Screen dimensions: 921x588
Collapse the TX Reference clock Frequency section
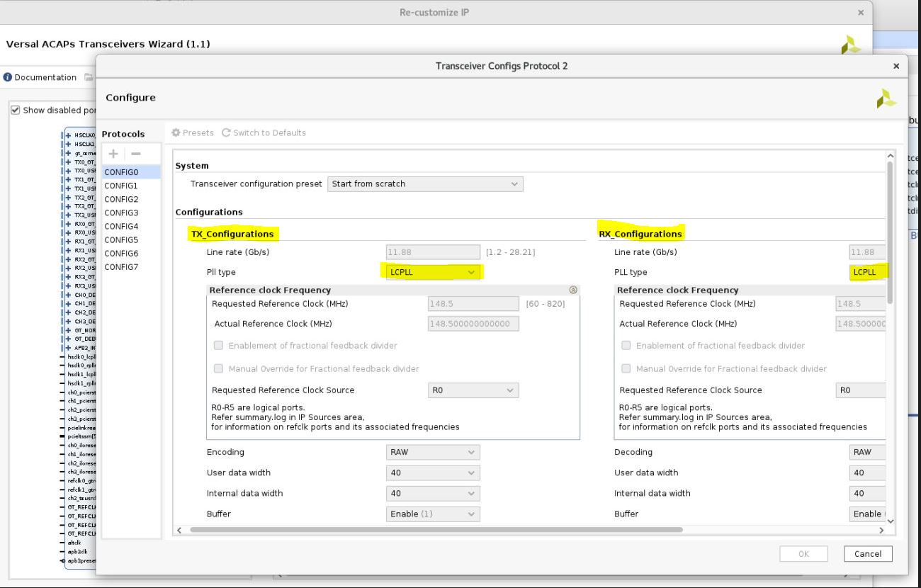pyautogui.click(x=573, y=290)
